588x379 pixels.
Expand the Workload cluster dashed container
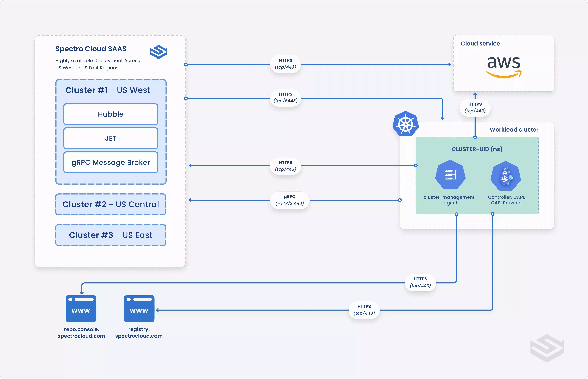[514, 129]
